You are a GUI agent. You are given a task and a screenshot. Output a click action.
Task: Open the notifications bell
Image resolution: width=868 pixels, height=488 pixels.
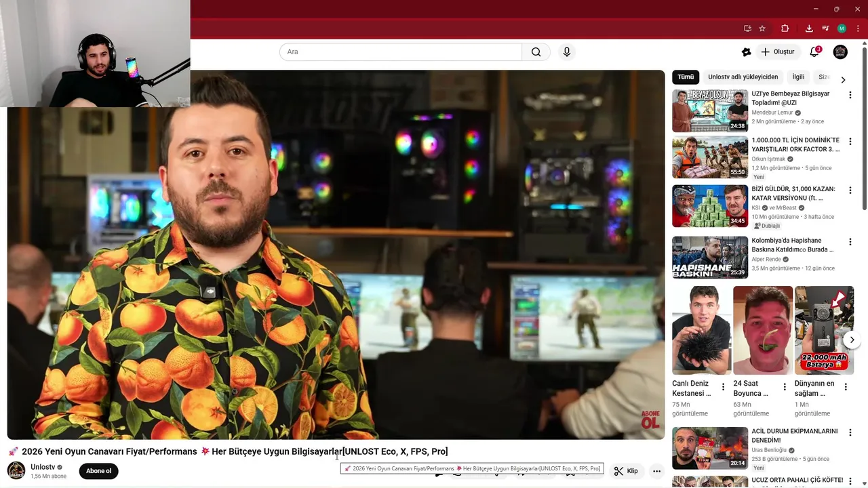(814, 52)
